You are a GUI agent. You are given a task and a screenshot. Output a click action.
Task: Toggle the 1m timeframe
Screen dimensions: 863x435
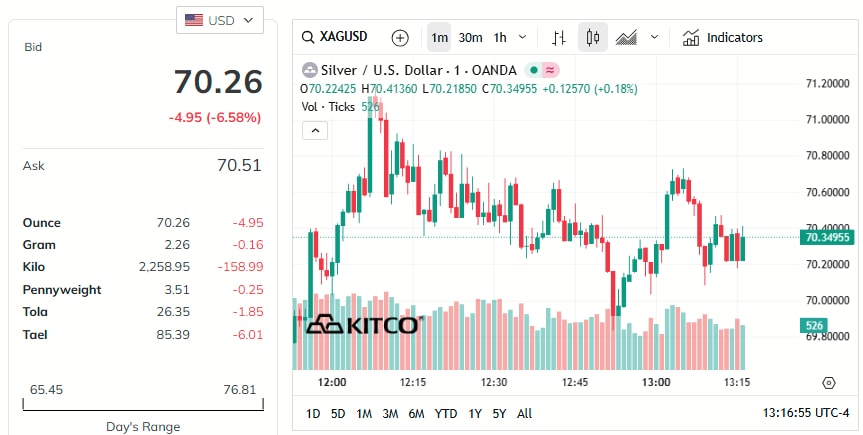point(438,38)
